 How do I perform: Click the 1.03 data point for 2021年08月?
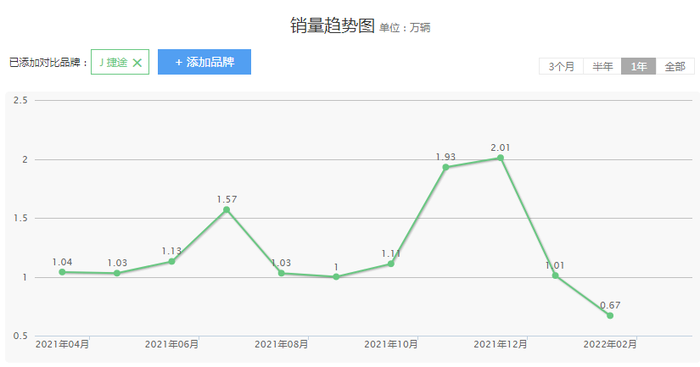click(x=281, y=273)
